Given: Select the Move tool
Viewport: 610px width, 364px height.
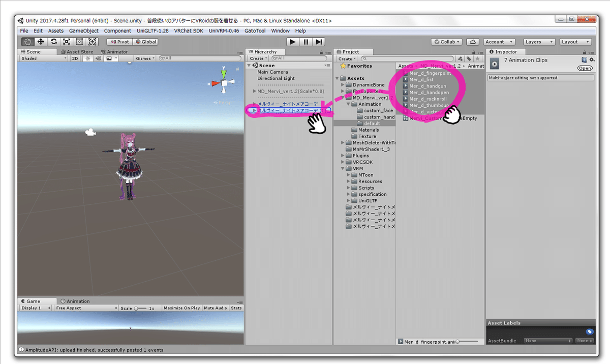Looking at the screenshot, I should tap(41, 42).
